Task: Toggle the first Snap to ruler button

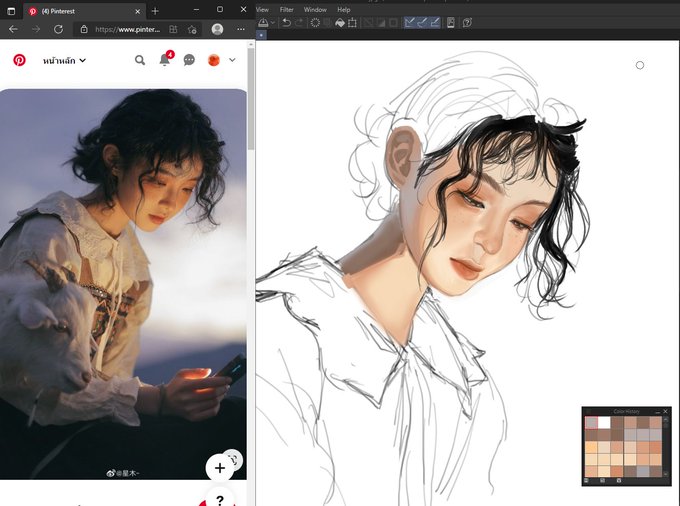Action: (410, 23)
